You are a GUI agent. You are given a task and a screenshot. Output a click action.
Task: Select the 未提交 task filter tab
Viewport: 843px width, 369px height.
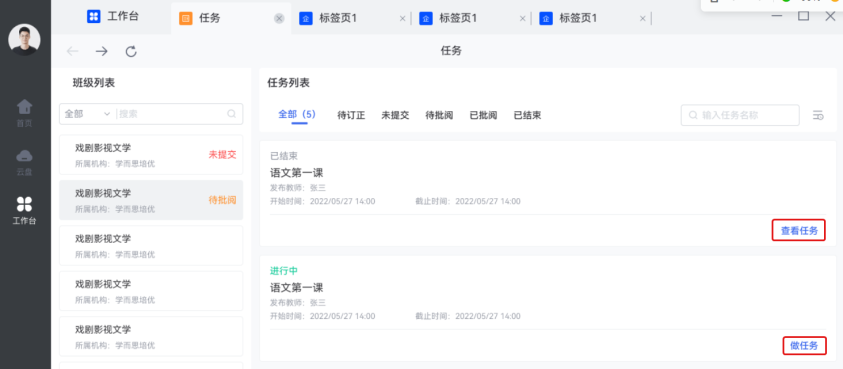tap(395, 115)
